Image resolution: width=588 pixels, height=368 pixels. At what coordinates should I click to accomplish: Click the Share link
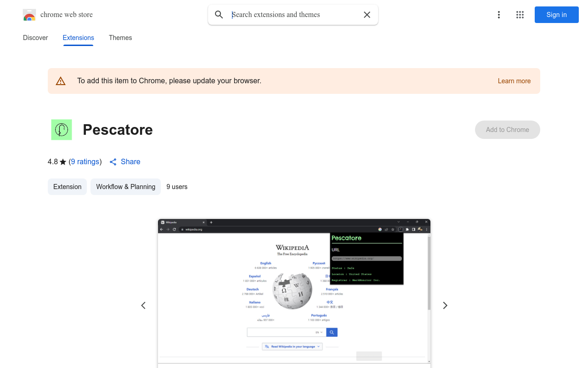pyautogui.click(x=125, y=162)
